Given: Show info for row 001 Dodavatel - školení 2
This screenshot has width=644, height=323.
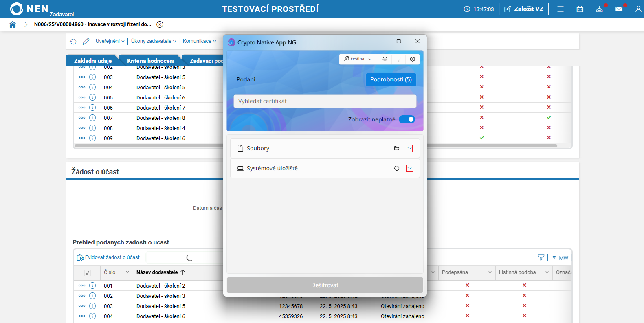Looking at the screenshot, I should point(92,286).
